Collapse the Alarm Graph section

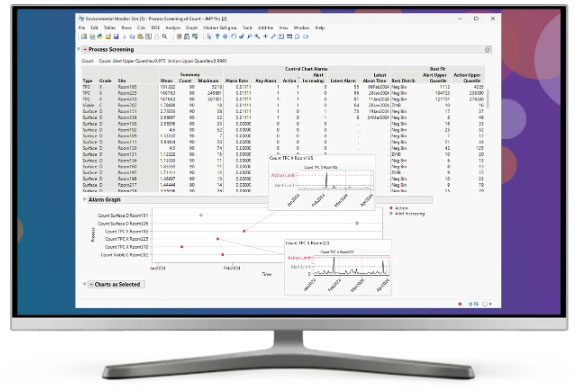[x=84, y=200]
